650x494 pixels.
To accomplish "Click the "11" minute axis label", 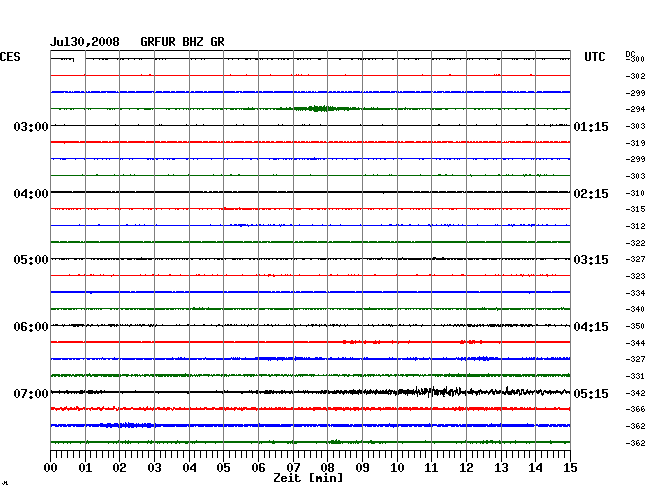I will pos(431,468).
